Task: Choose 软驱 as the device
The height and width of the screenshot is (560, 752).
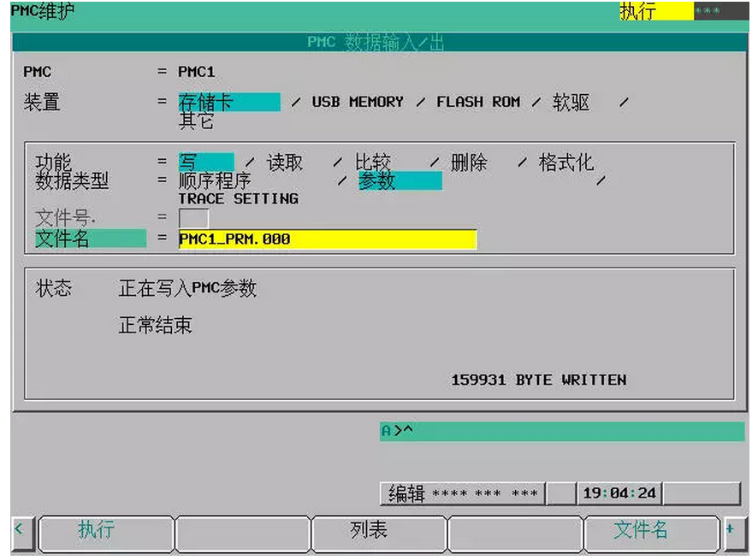Action: click(x=571, y=103)
